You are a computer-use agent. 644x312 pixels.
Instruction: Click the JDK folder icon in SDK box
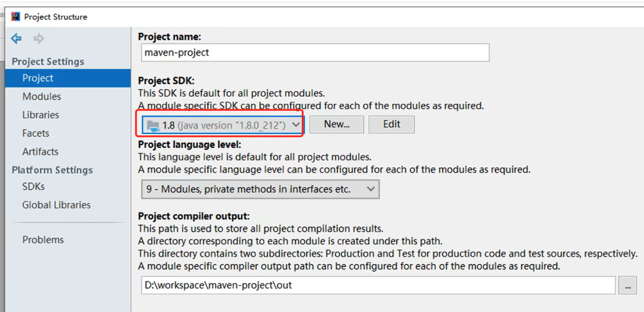click(x=153, y=125)
